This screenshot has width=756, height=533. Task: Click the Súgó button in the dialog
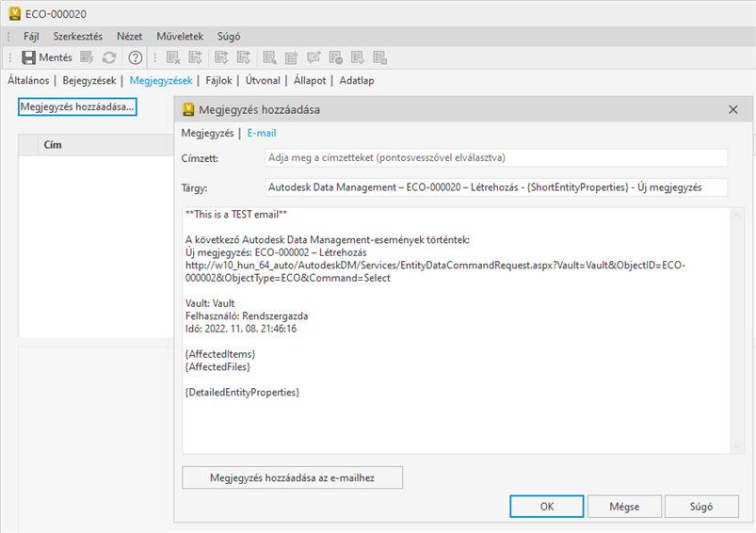[x=701, y=507]
